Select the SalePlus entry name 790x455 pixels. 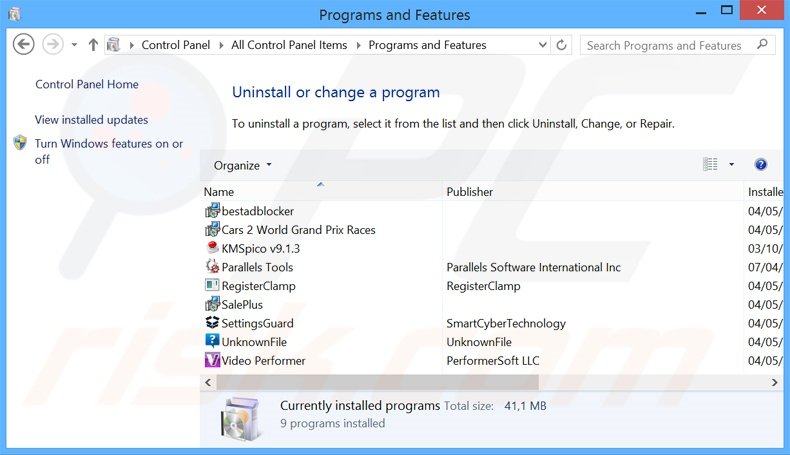242,304
